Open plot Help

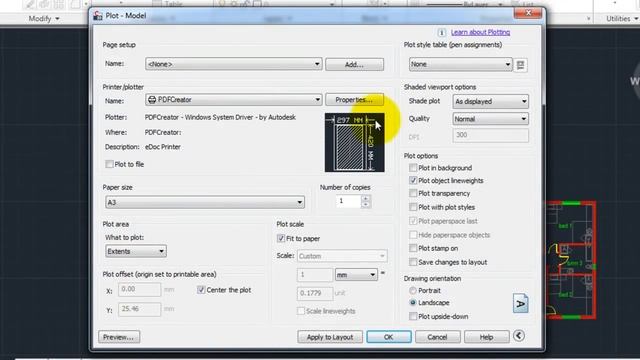(x=487, y=337)
